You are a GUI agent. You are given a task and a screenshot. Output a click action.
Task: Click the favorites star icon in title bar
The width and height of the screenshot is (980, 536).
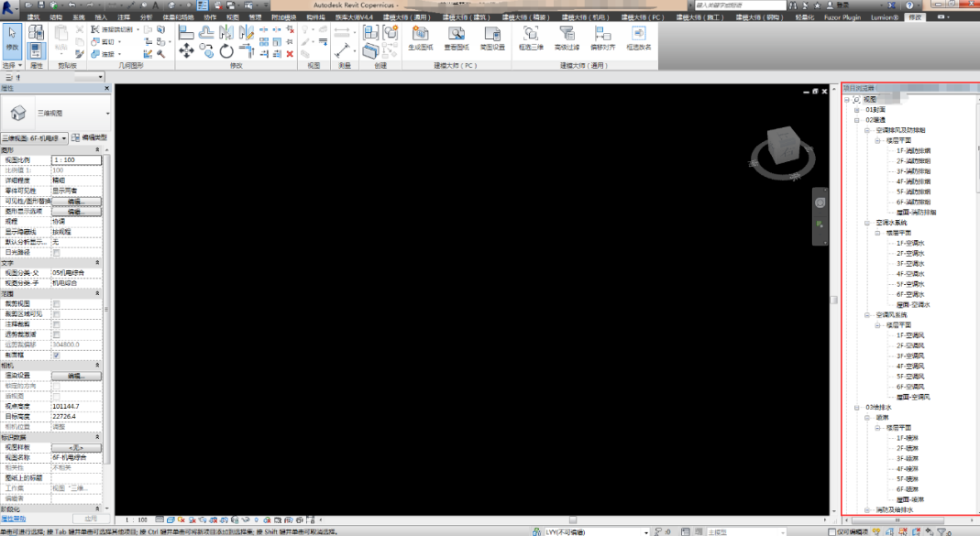pos(817,5)
